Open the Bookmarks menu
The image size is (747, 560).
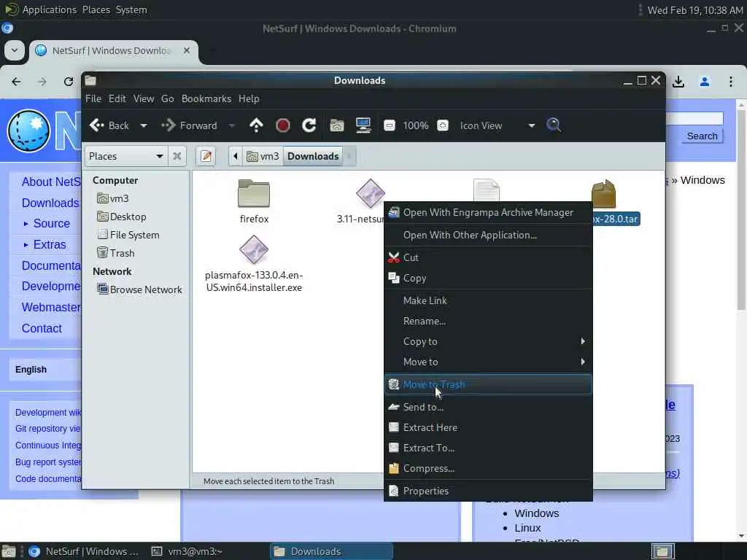pos(206,98)
